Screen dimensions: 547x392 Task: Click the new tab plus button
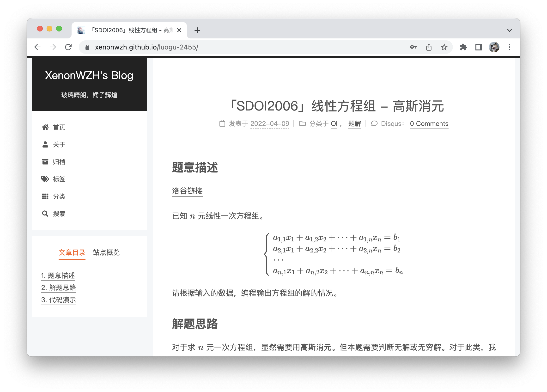pos(198,30)
